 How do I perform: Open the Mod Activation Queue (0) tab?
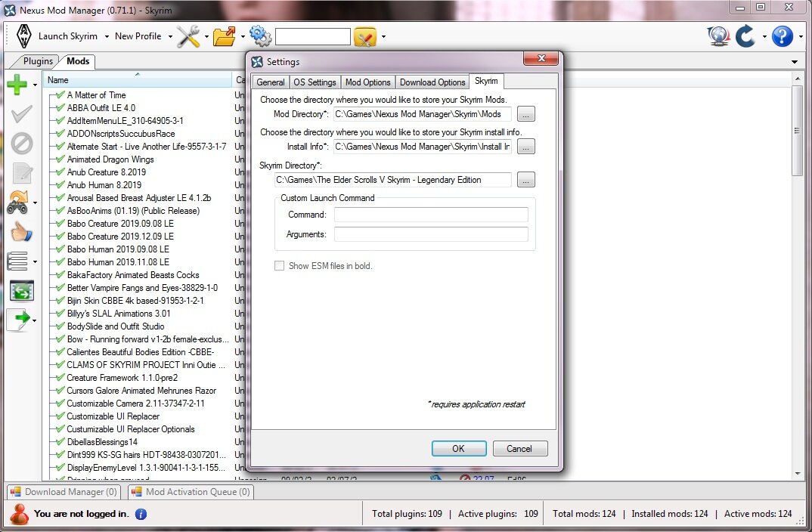point(191,492)
